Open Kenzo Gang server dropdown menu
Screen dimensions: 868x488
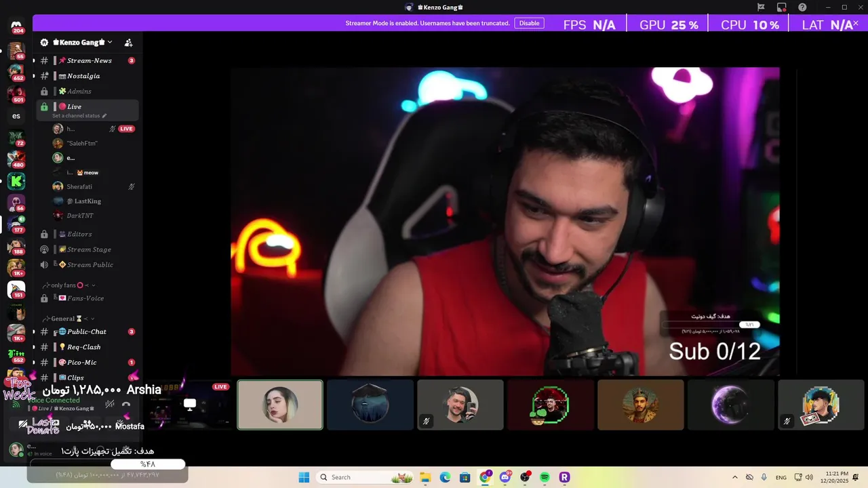click(83, 42)
